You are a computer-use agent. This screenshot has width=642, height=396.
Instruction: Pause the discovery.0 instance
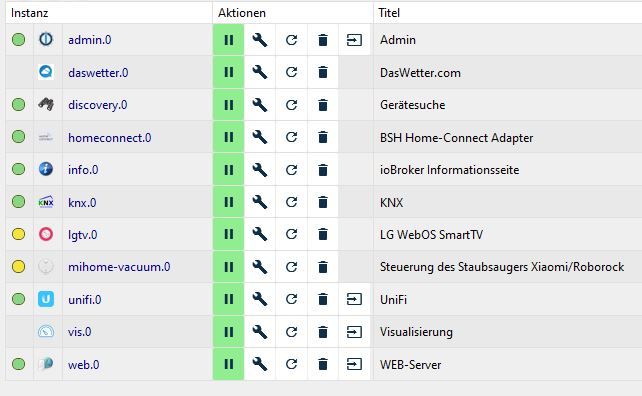click(x=228, y=105)
